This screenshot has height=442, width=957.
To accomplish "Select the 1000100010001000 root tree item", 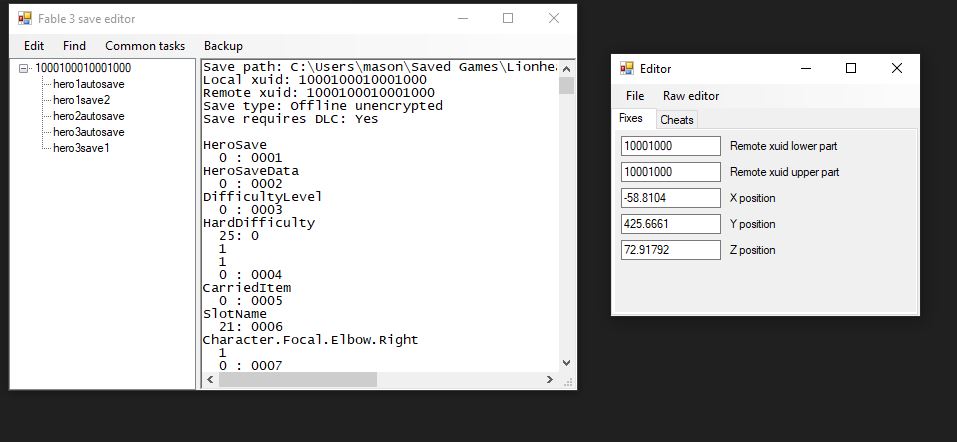I will 82,68.
